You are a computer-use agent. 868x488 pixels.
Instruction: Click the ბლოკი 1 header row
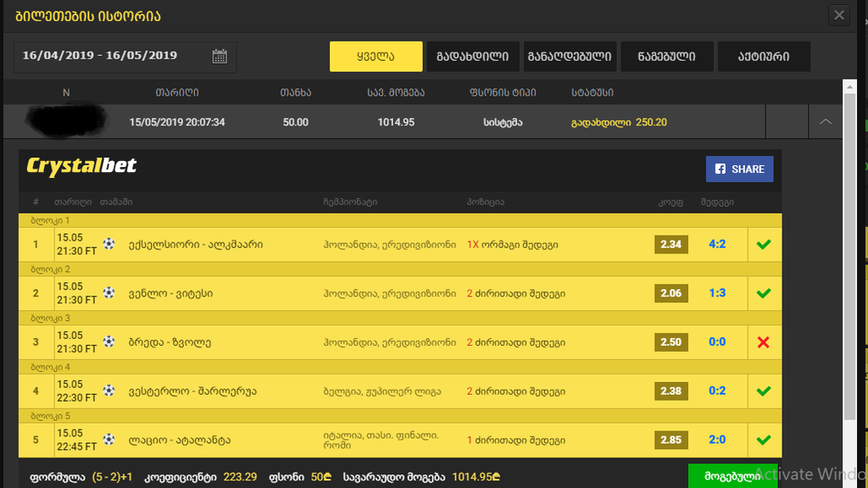click(400, 221)
